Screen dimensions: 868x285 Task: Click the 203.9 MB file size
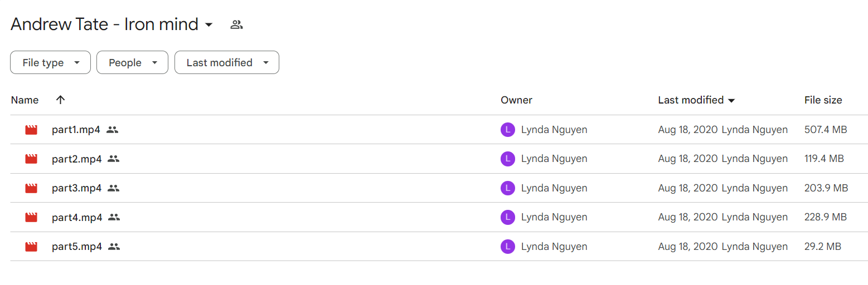pos(826,188)
